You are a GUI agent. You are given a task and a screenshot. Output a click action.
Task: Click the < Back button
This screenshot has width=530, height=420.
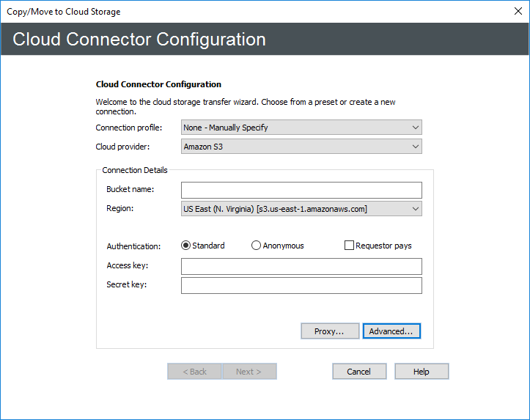[x=195, y=372]
